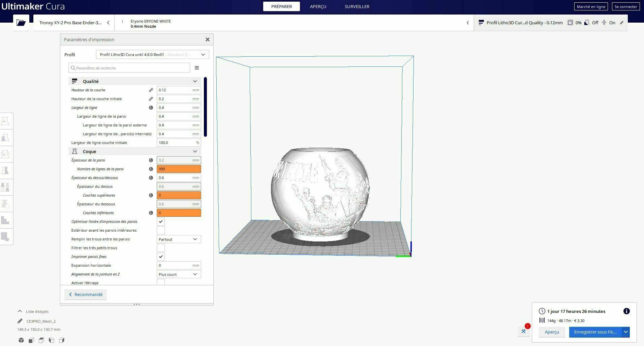Open the 'Remplir les trous entre les parois' dropdown
644x346 pixels.
[179, 239]
